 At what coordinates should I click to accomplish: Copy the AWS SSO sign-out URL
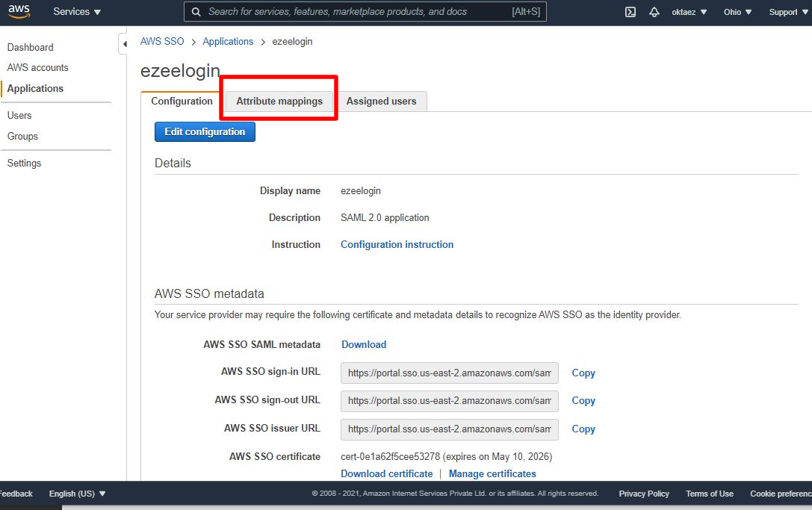click(583, 401)
